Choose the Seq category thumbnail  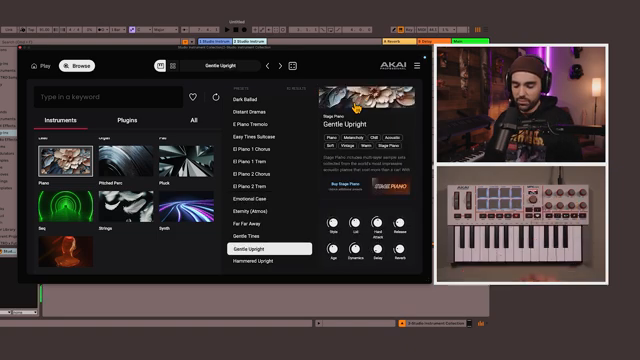click(x=65, y=207)
